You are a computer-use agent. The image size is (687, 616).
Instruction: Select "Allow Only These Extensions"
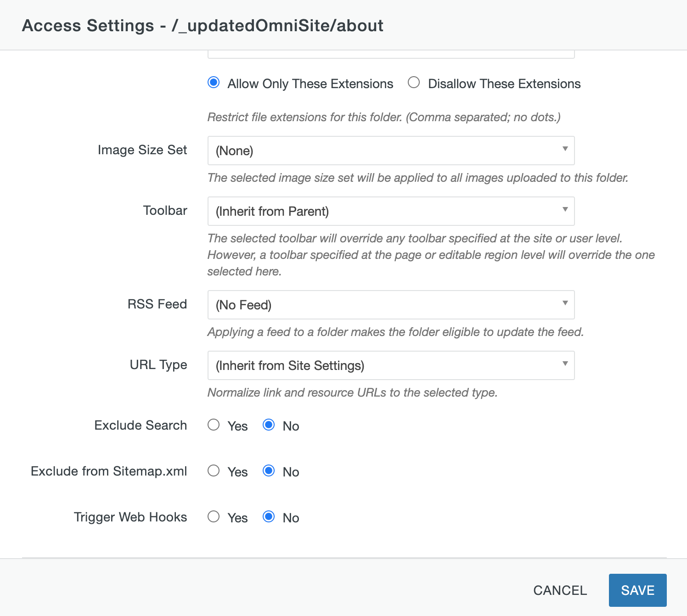pyautogui.click(x=213, y=83)
